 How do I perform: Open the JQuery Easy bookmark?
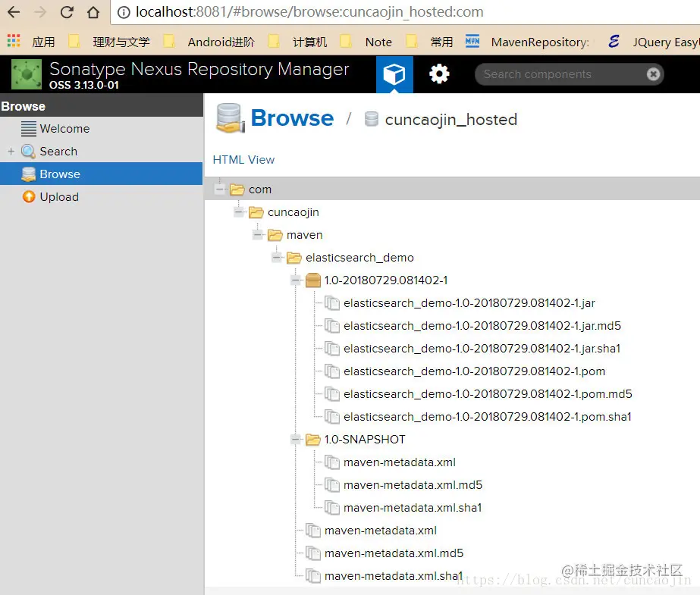(x=654, y=42)
